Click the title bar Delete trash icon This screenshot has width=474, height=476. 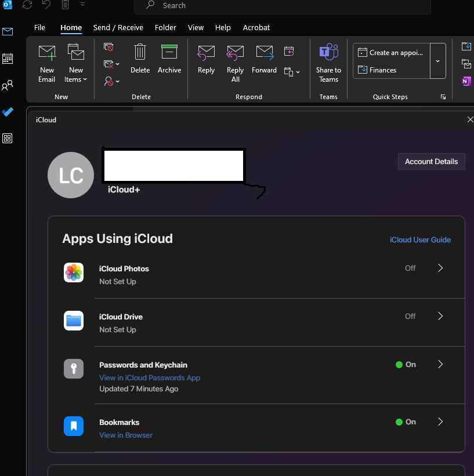click(x=65, y=5)
